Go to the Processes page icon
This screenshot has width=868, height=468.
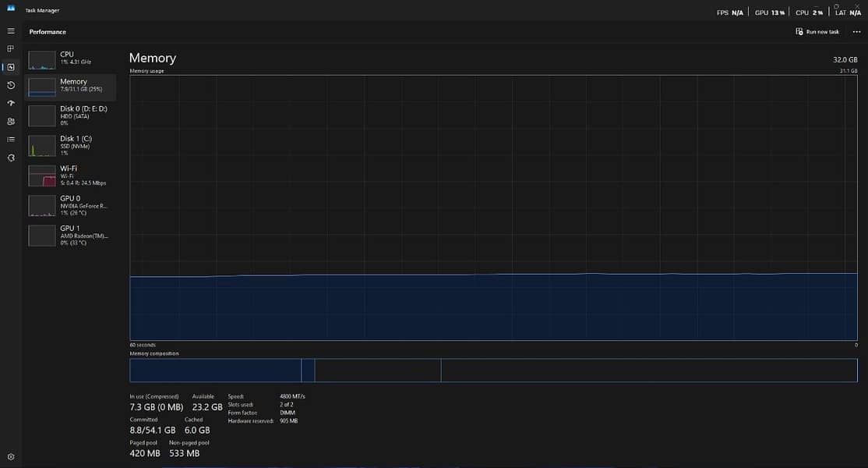click(x=11, y=48)
